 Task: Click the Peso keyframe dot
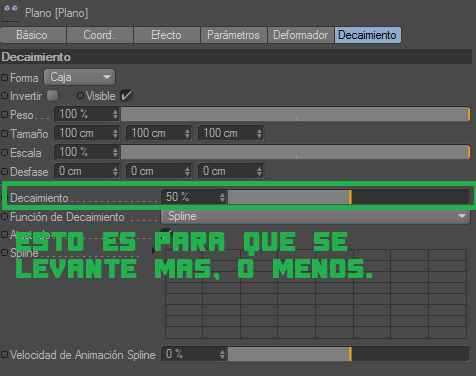point(5,115)
